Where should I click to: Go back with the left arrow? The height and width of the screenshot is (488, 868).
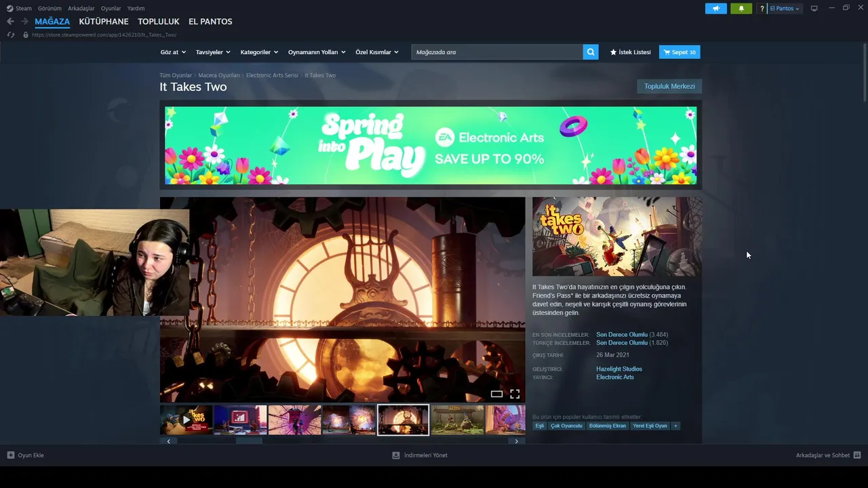coord(10,22)
